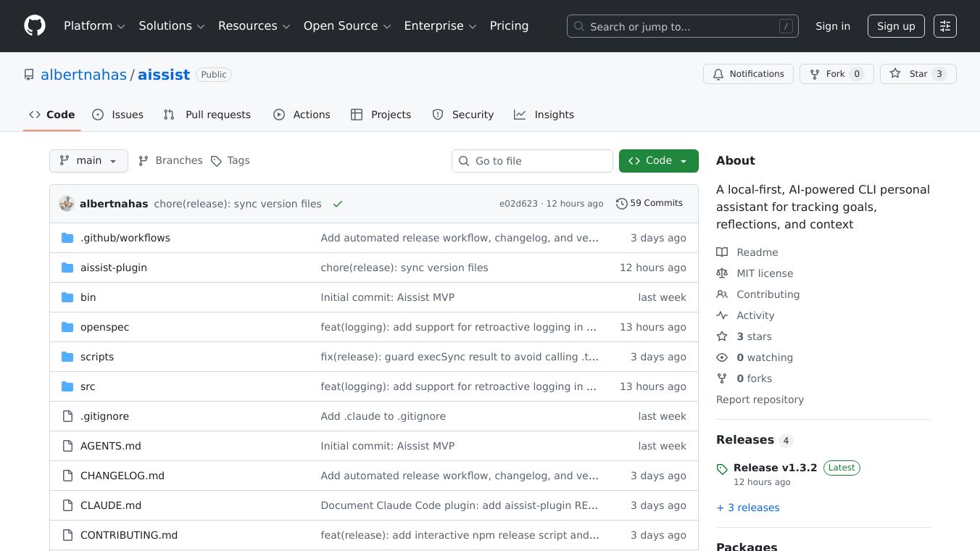The width and height of the screenshot is (980, 551).
Task: Click the MIT license link
Action: (765, 273)
